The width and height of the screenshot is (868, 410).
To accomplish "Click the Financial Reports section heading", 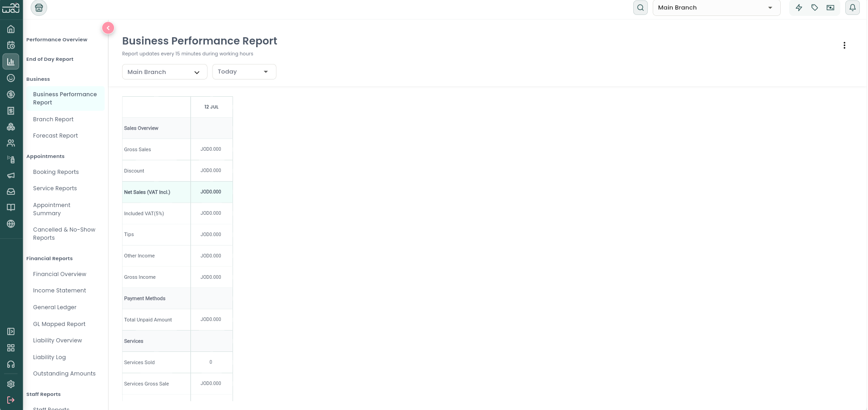I will click(50, 258).
